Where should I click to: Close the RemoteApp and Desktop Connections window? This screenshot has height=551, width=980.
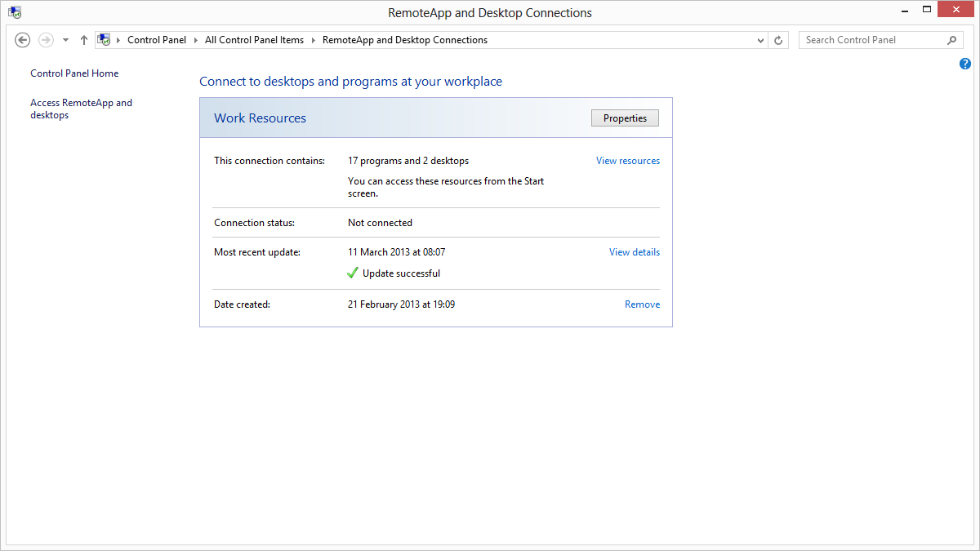(x=956, y=9)
